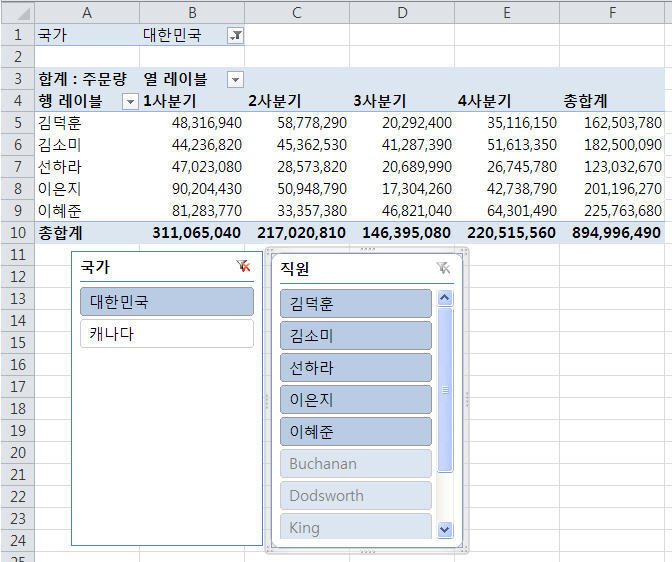Choose 이혜준 in the 직원 slicer
This screenshot has height=562, width=672.
point(355,432)
